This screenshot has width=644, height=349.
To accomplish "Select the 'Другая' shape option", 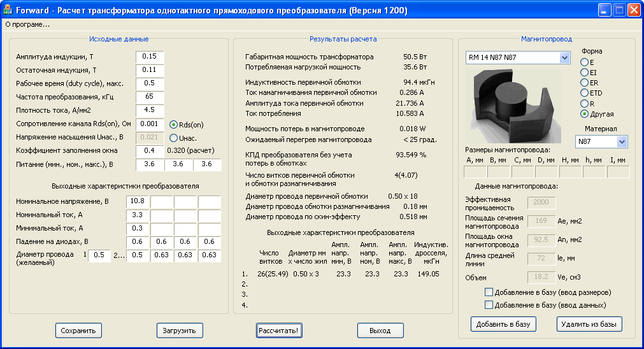I will [x=584, y=114].
